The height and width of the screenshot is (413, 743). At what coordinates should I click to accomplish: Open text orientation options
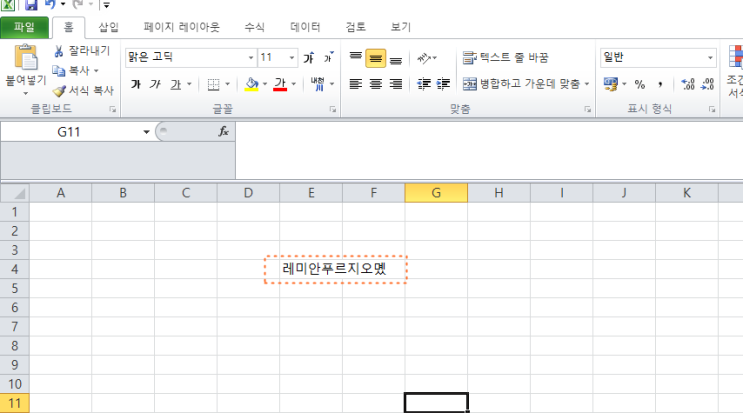(x=426, y=58)
